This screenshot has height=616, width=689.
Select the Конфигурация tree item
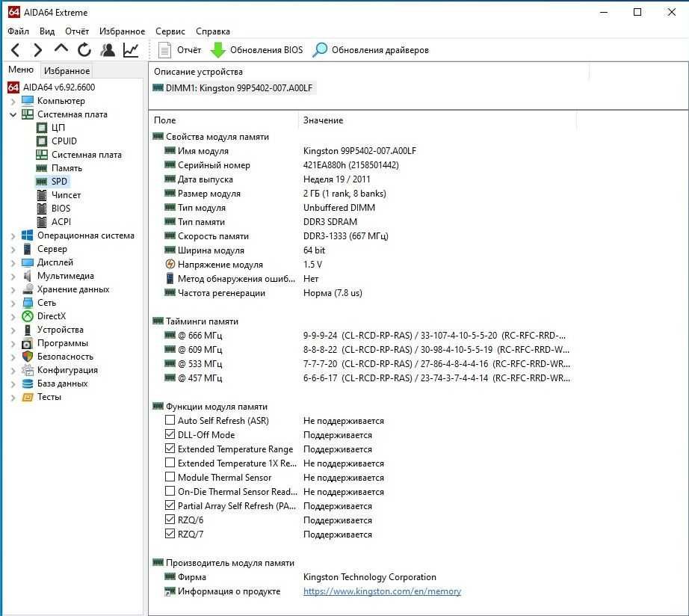[x=67, y=370]
